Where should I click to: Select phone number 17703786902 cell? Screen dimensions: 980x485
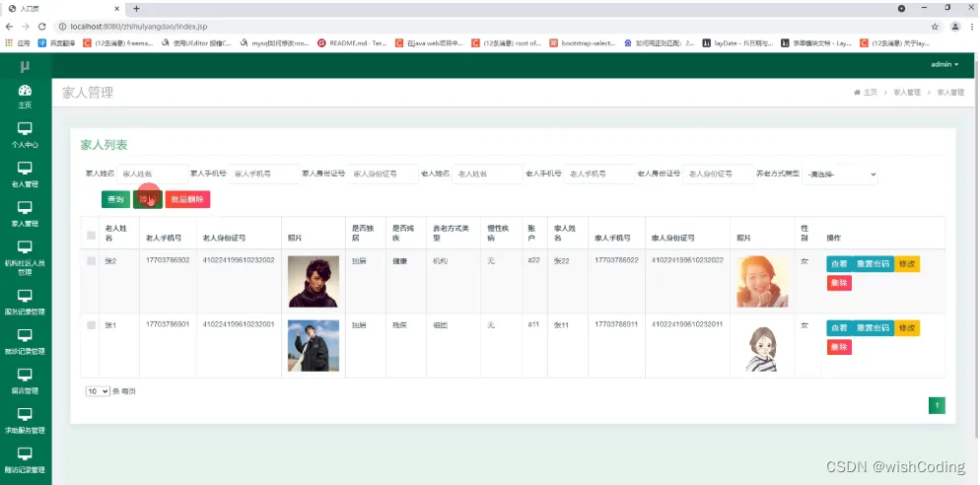(x=168, y=260)
